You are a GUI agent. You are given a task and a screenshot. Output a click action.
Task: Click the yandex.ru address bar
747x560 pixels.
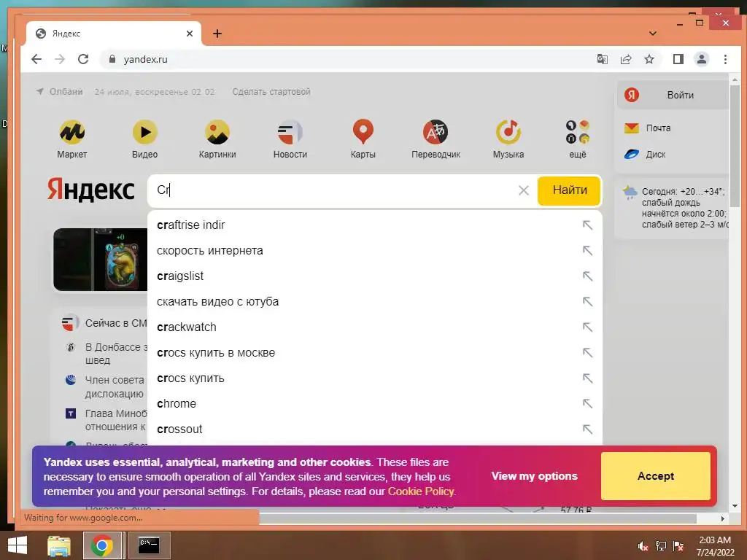click(x=348, y=59)
